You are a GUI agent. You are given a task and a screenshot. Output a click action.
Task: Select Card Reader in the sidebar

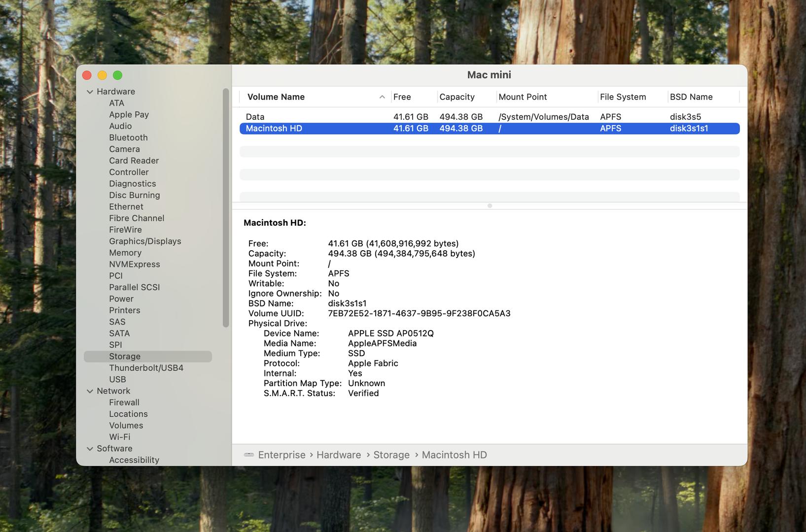point(134,161)
